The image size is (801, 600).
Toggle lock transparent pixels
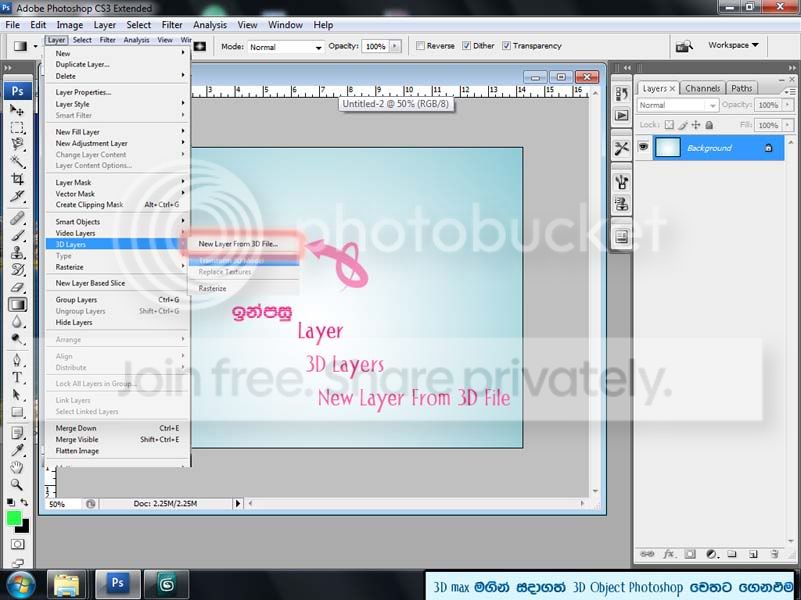coord(669,125)
